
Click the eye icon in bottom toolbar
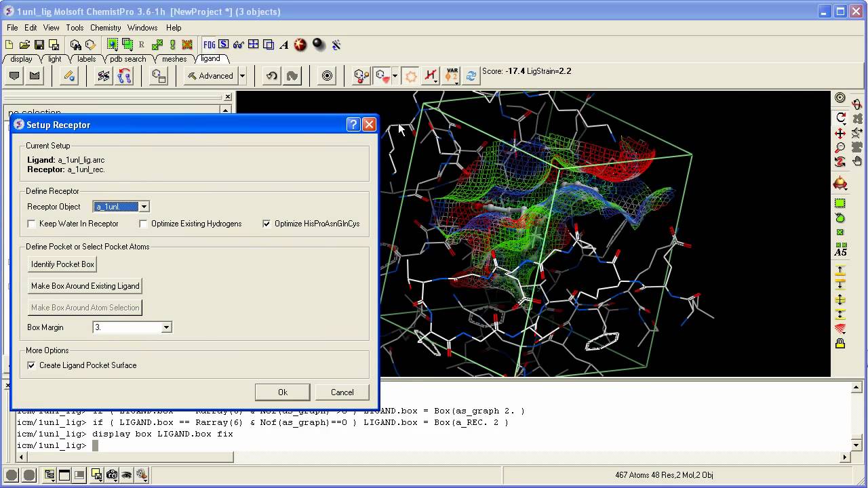point(127,475)
